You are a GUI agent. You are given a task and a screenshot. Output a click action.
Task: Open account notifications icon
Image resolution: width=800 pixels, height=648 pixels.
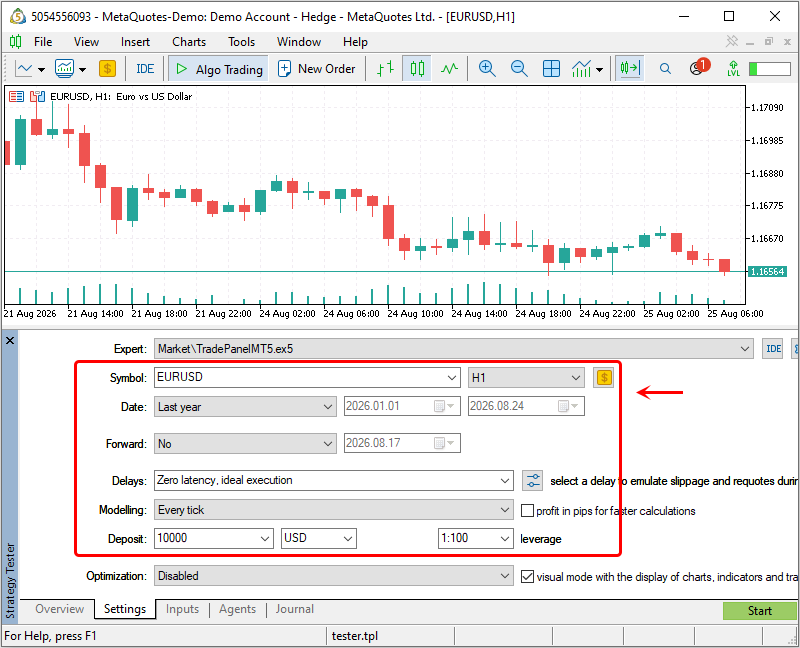coord(698,67)
